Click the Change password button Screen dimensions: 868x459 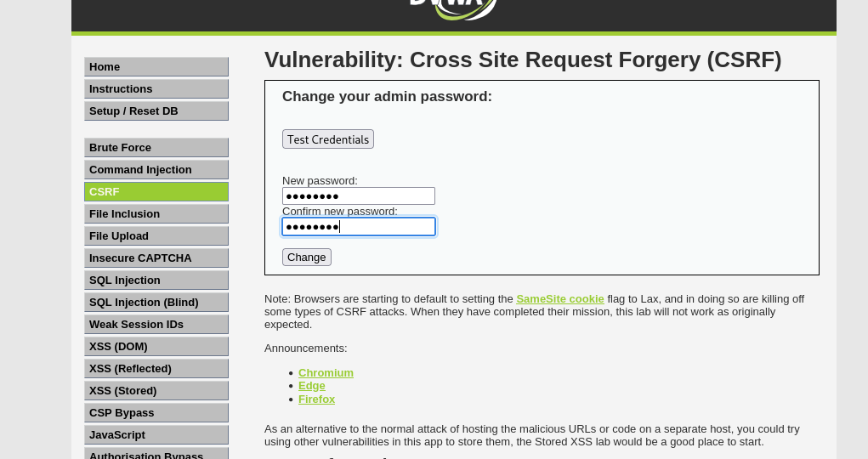[x=307, y=258]
